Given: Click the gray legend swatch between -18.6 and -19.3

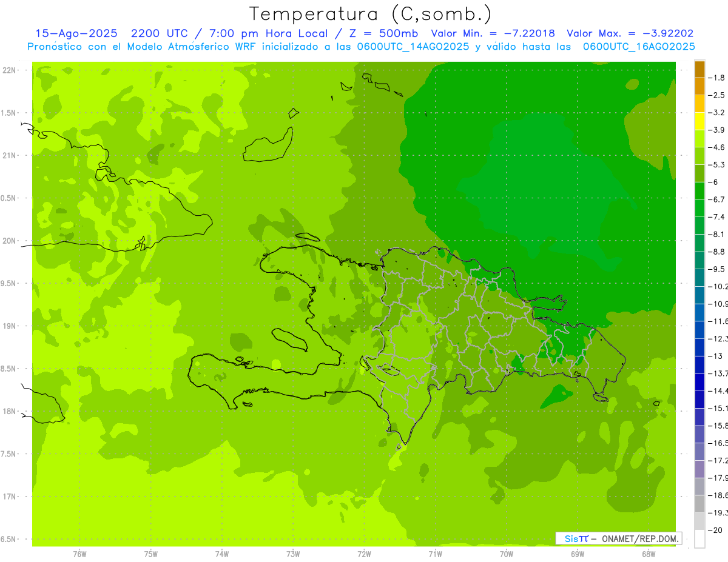Looking at the screenshot, I should [699, 504].
